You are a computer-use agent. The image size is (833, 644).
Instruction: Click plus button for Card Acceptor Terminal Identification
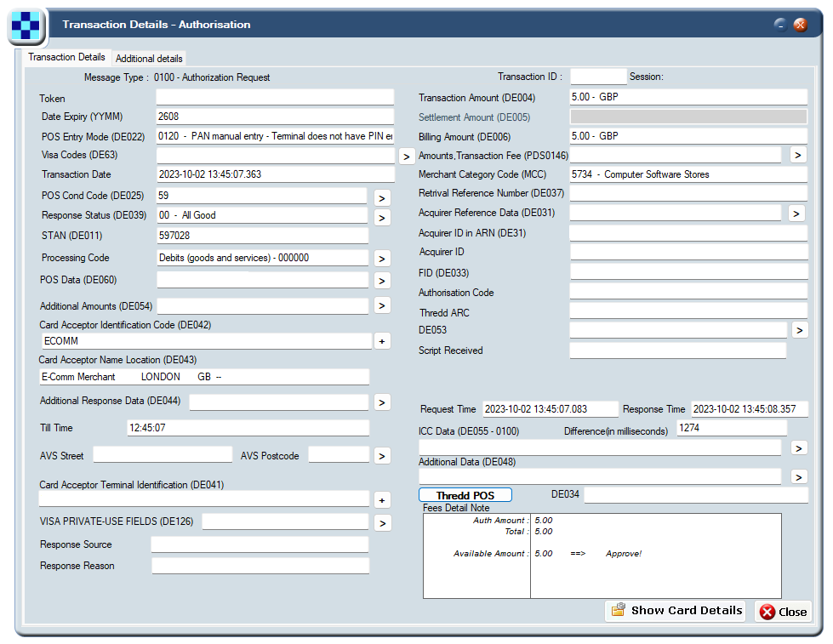381,500
